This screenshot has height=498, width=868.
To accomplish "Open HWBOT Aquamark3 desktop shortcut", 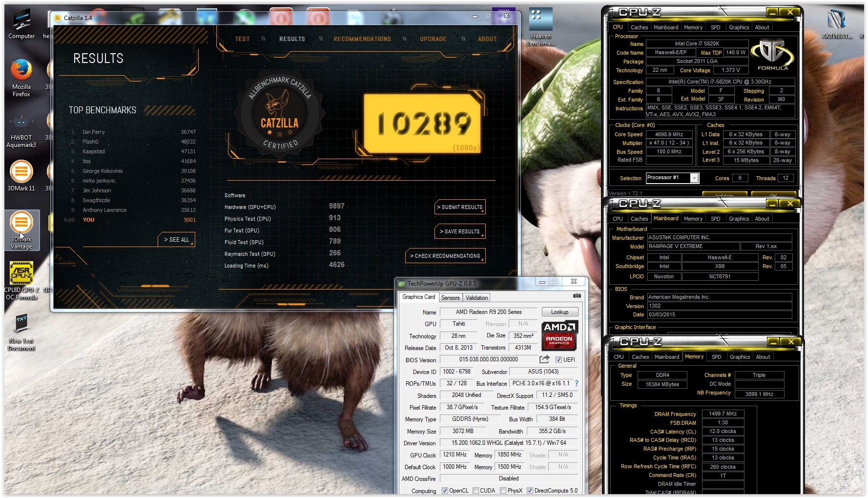I will 21,129.
